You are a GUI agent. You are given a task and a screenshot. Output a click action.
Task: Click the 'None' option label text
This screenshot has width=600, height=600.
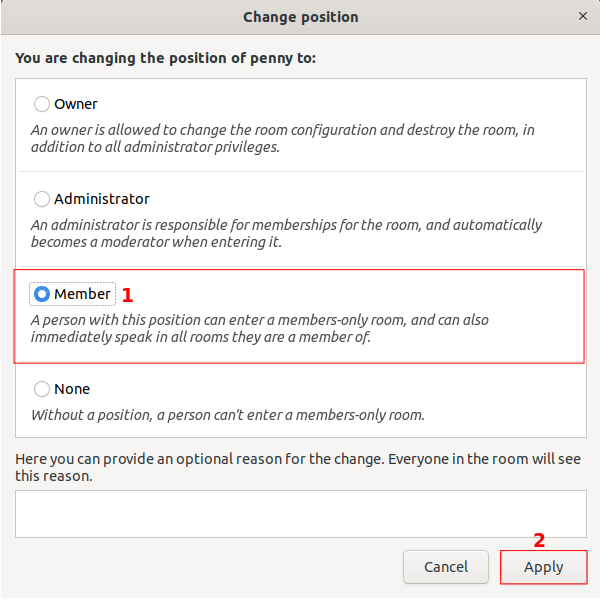pos(72,389)
